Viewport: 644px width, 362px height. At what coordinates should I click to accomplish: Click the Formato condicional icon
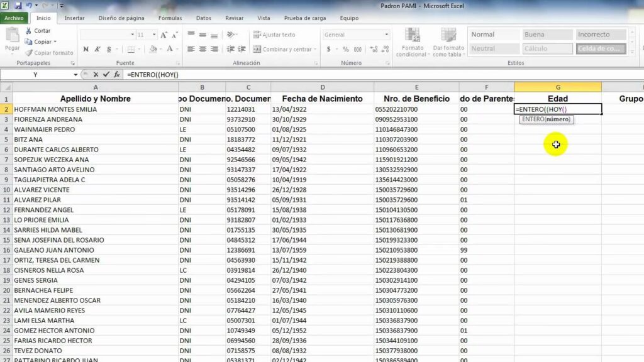tap(412, 41)
